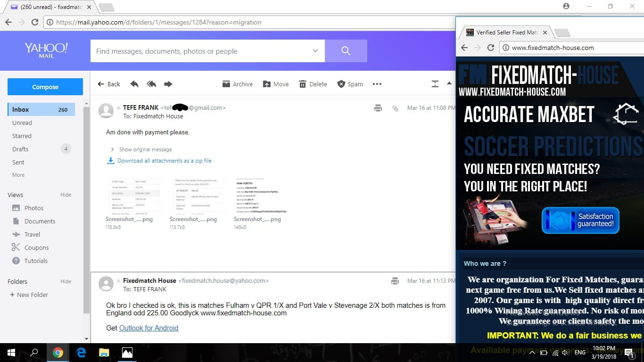Reload the Yahoo Mail page

pos(35,22)
